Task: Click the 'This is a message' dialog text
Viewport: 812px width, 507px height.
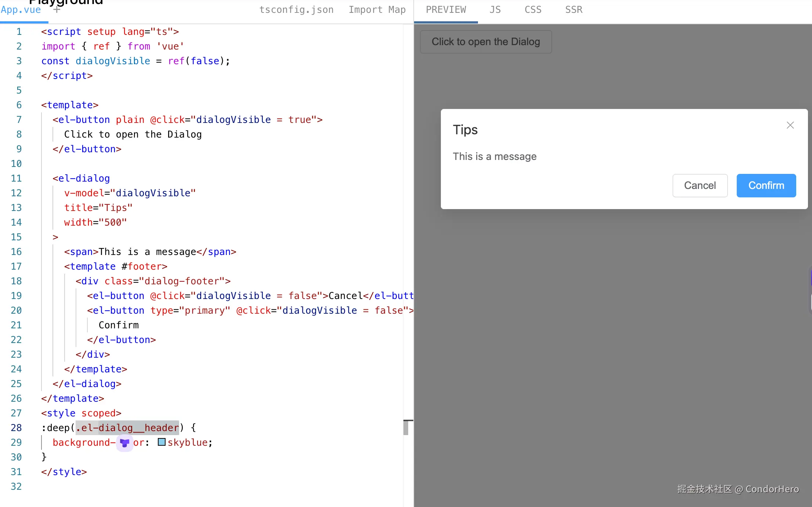Action: tap(494, 157)
